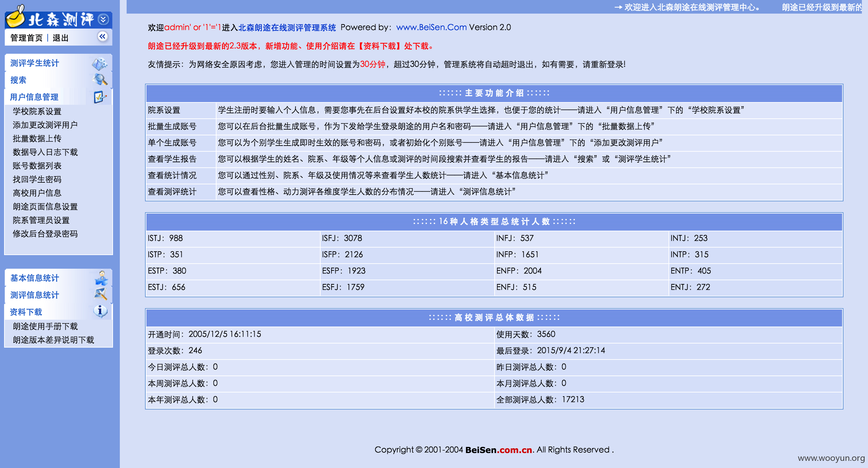Click the ESTP: 380 cell
The width and height of the screenshot is (868, 468).
pyautogui.click(x=233, y=271)
